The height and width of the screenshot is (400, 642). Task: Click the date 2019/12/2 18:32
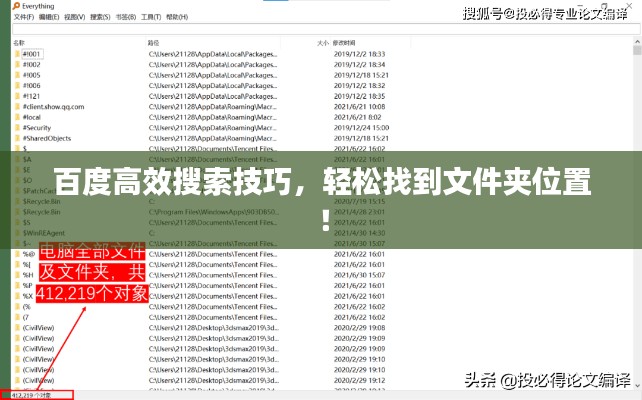click(359, 86)
